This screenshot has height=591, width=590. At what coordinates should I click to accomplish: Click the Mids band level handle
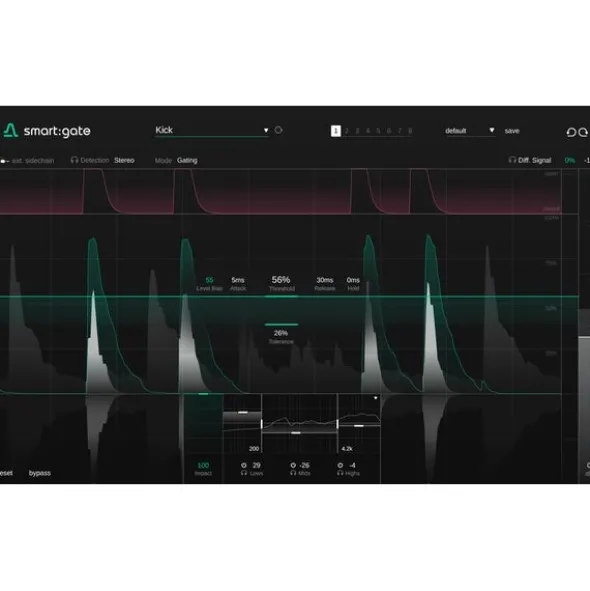pos(296,433)
